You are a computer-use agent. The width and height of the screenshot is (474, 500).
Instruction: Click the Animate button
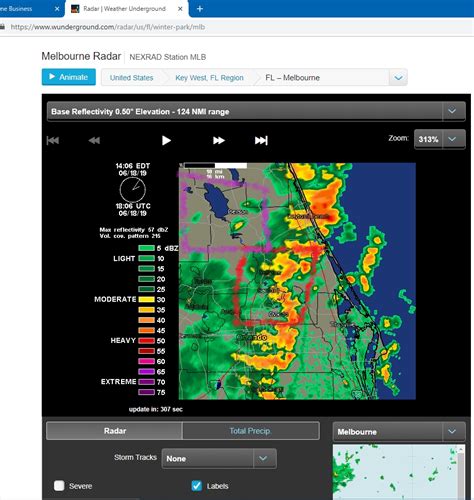click(69, 77)
